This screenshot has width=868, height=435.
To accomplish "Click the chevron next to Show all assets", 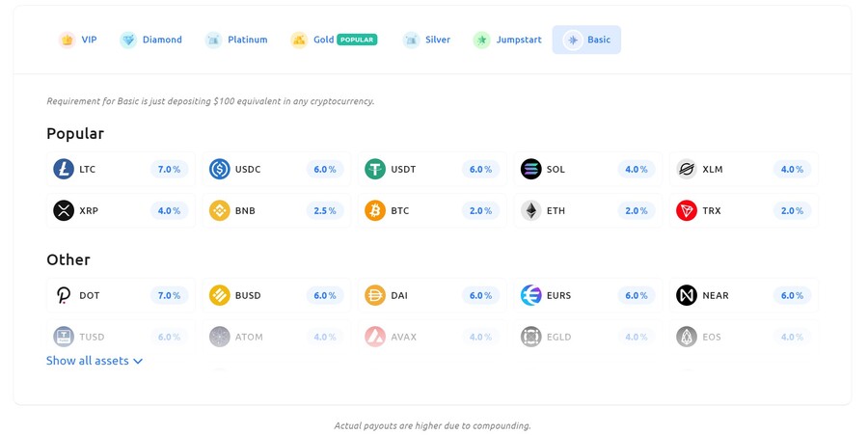I will click(x=138, y=362).
